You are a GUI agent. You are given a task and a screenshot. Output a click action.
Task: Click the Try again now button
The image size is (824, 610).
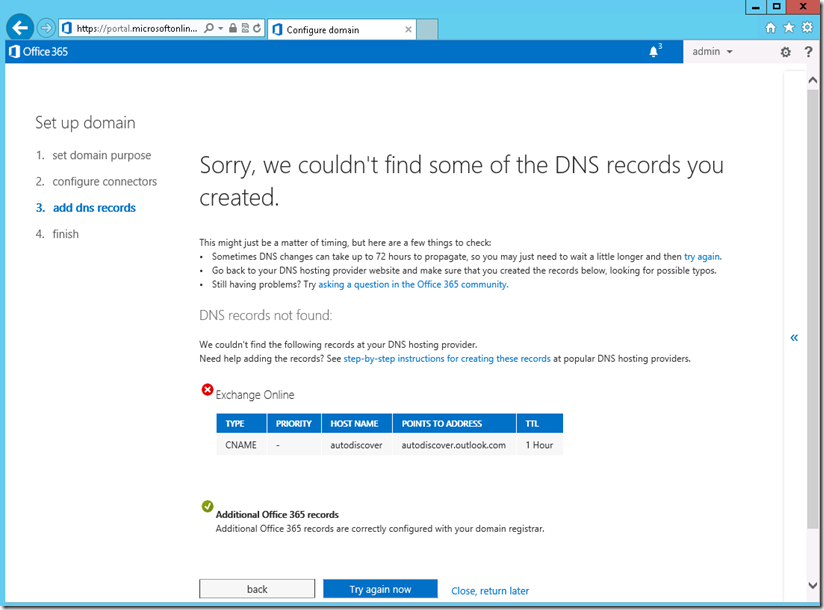tap(380, 589)
